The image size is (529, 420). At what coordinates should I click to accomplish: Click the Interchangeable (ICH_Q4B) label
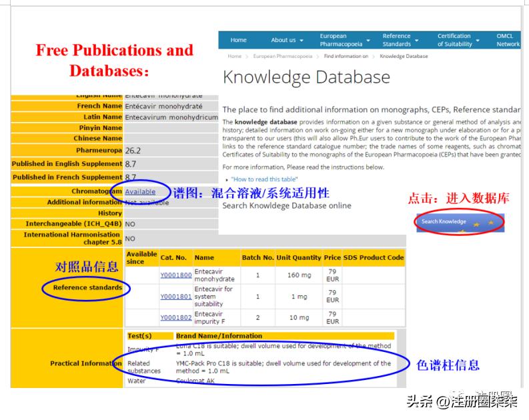(73, 224)
